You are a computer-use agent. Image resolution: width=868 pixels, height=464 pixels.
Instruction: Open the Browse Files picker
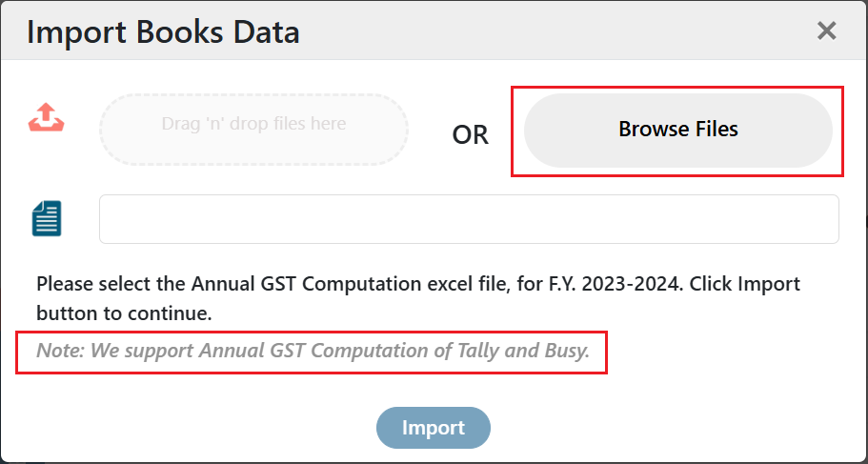coord(678,131)
